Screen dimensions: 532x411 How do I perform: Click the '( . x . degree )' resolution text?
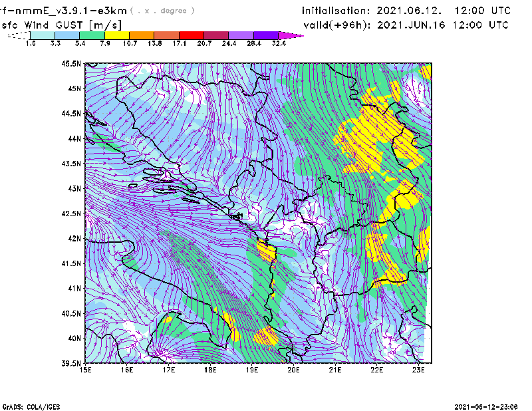[x=162, y=11]
